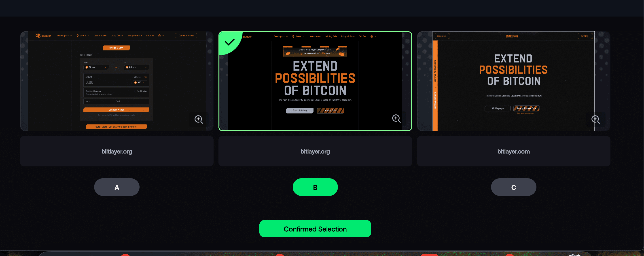Select answer option A
Viewport: 644px width, 256px height.
click(117, 187)
